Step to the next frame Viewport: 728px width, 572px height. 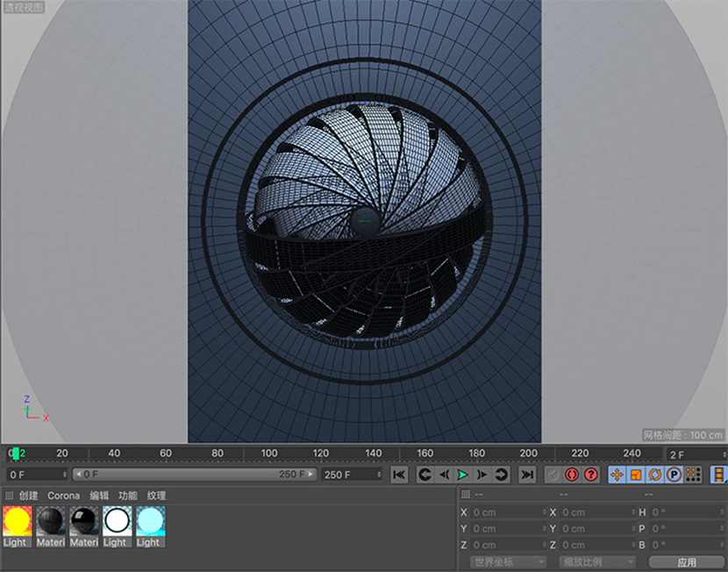pyautogui.click(x=482, y=475)
